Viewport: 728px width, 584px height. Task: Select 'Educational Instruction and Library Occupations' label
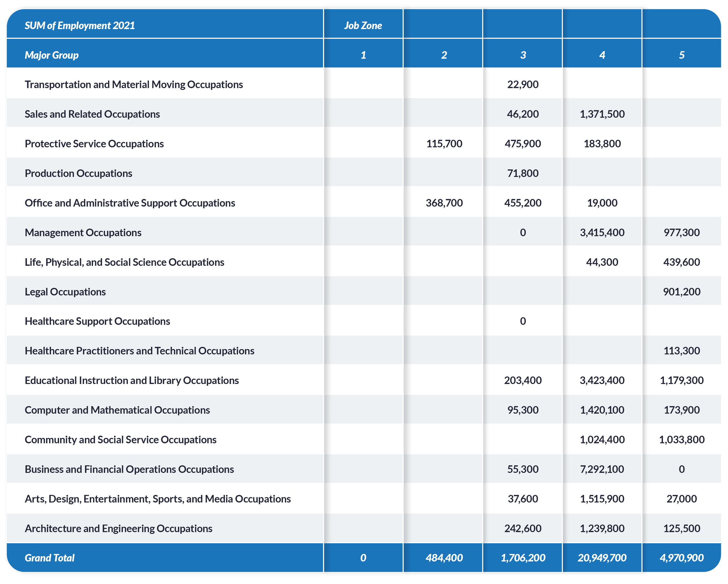tap(132, 381)
